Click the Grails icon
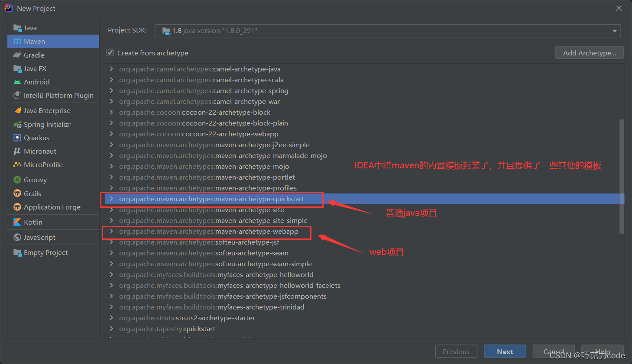Viewport: 632px width, 364px height. (x=17, y=193)
